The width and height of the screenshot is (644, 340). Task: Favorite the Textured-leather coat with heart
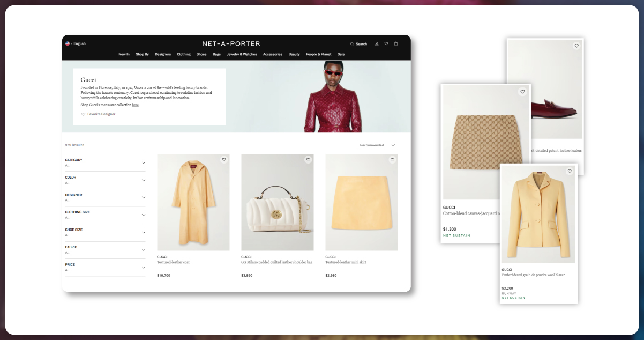[224, 160]
